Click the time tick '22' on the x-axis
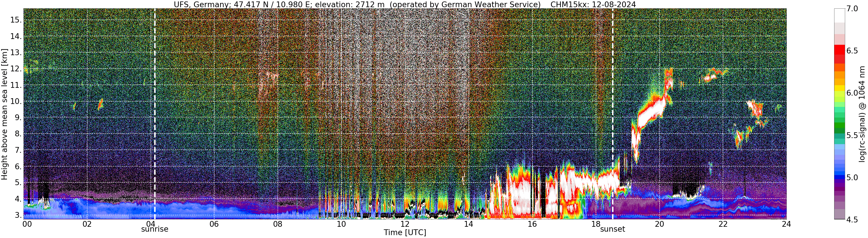Image resolution: width=868 pixels, height=238 pixels. [723, 224]
